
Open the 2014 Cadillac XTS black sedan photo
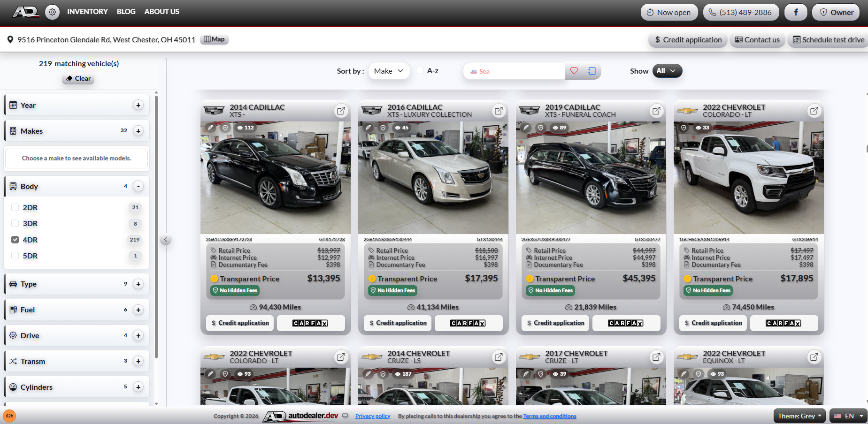coord(276,178)
